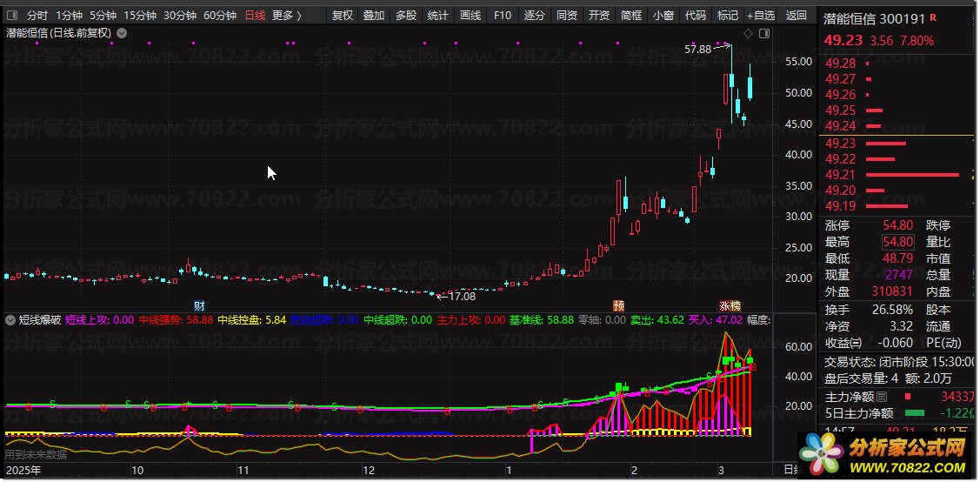This screenshot has height=482, width=980.
Task: Toggle the side panel icon beside the diamond
Action: point(764,34)
